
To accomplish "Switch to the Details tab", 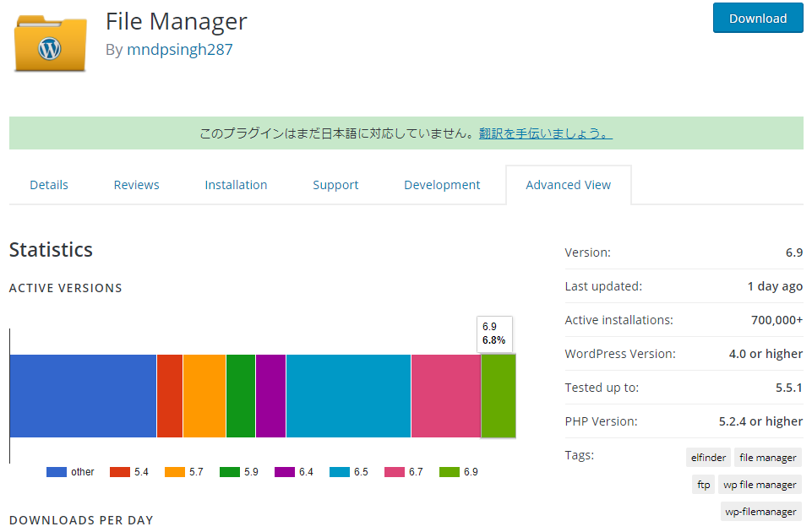I will pyautogui.click(x=49, y=185).
